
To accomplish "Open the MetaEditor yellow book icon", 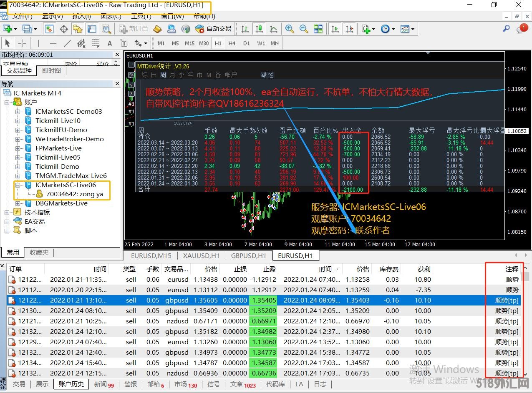I will tap(157, 29).
